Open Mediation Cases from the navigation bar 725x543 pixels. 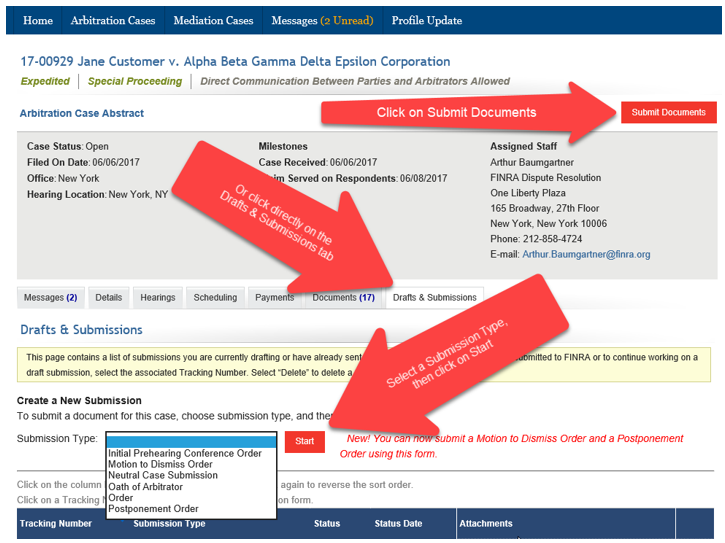click(213, 20)
